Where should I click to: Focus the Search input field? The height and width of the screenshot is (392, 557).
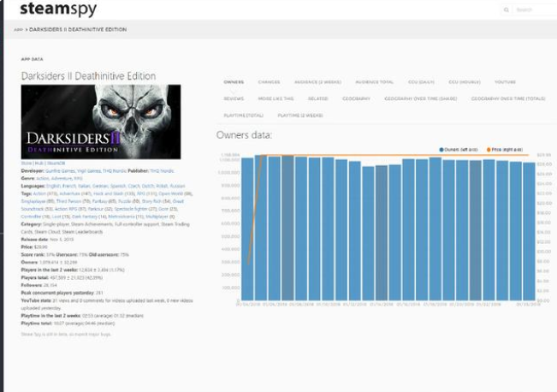click(x=535, y=10)
